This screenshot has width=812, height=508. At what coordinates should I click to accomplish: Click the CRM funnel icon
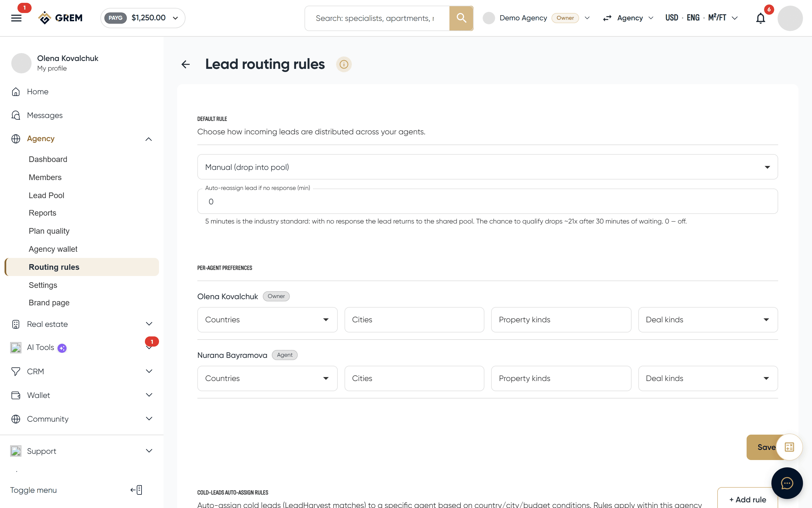coord(16,372)
